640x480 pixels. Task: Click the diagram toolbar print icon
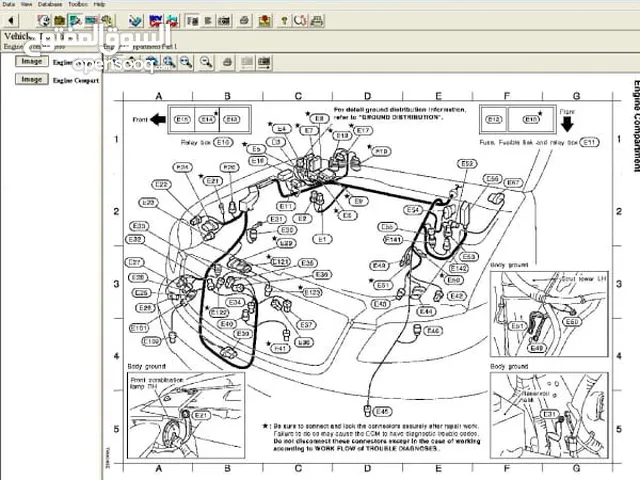coord(228,62)
